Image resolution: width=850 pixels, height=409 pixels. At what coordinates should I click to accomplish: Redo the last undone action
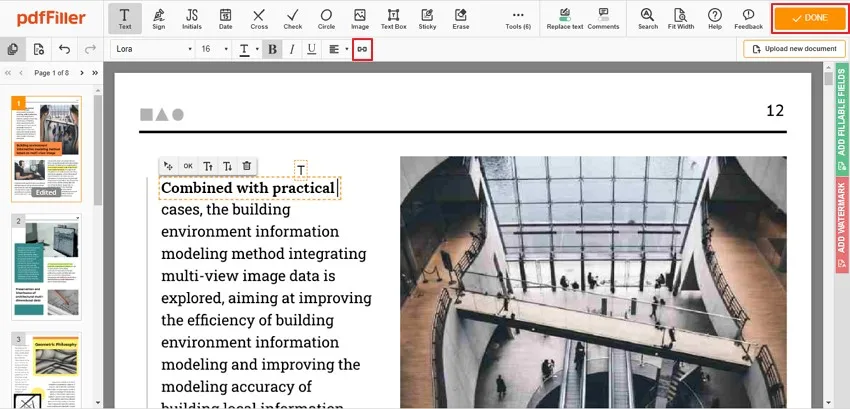[91, 49]
